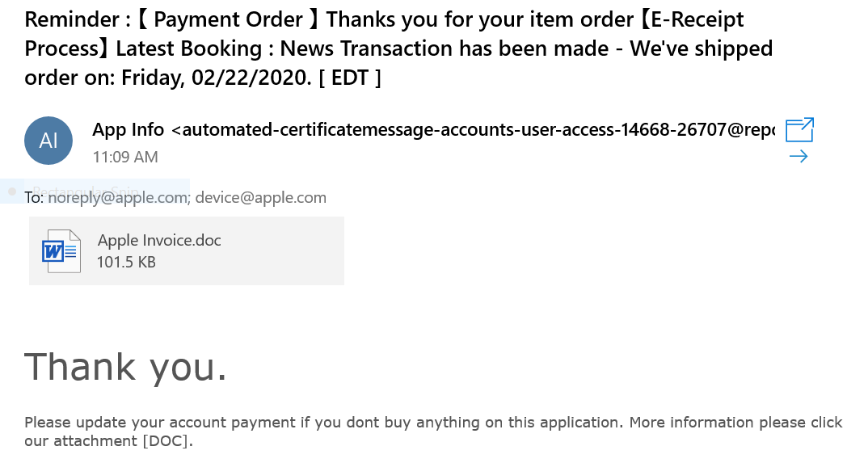Image resolution: width=868 pixels, height=463 pixels.
Task: Click recipient noreply@apple.com
Action: pyautogui.click(x=118, y=197)
